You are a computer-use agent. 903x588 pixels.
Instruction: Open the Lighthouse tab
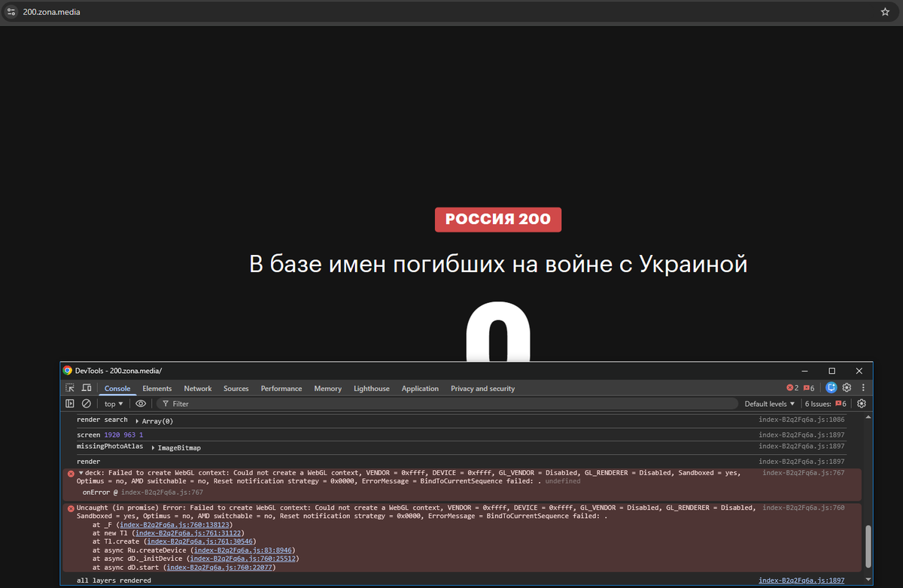click(x=372, y=389)
